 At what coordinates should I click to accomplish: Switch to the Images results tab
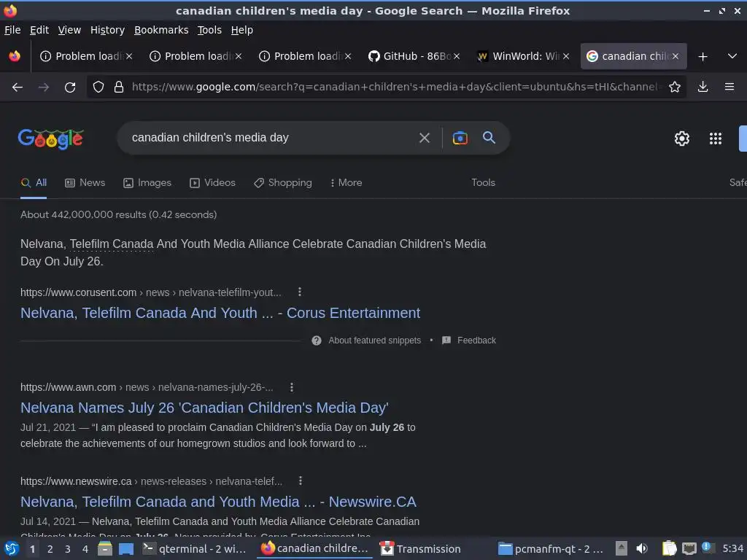147,183
